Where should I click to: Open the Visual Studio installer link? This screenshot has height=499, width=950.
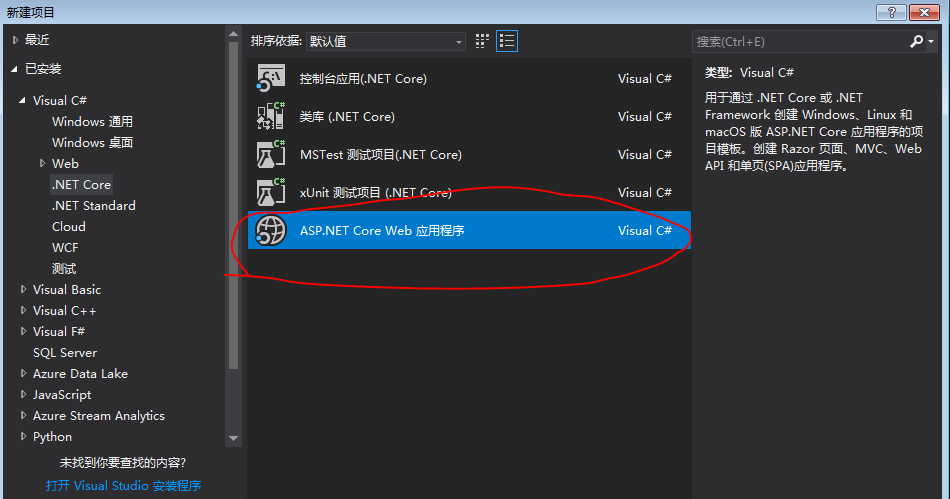123,486
